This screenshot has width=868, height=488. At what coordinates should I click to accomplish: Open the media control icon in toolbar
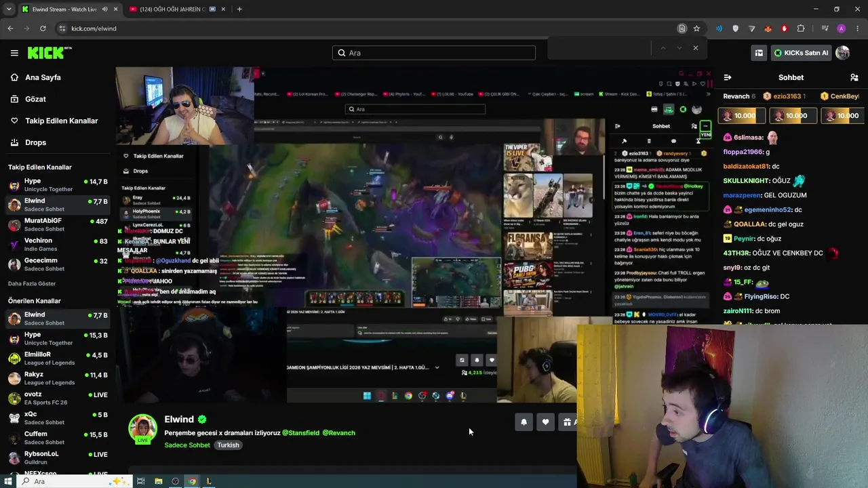click(x=825, y=28)
